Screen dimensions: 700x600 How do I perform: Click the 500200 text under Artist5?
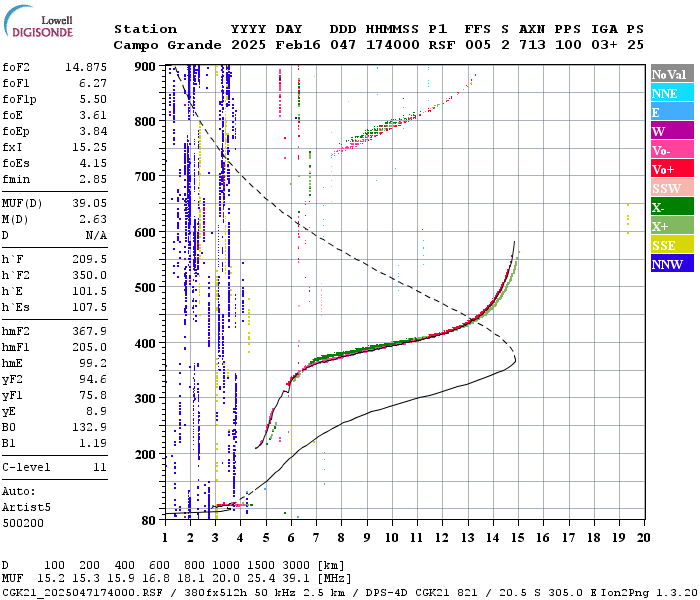(x=23, y=523)
